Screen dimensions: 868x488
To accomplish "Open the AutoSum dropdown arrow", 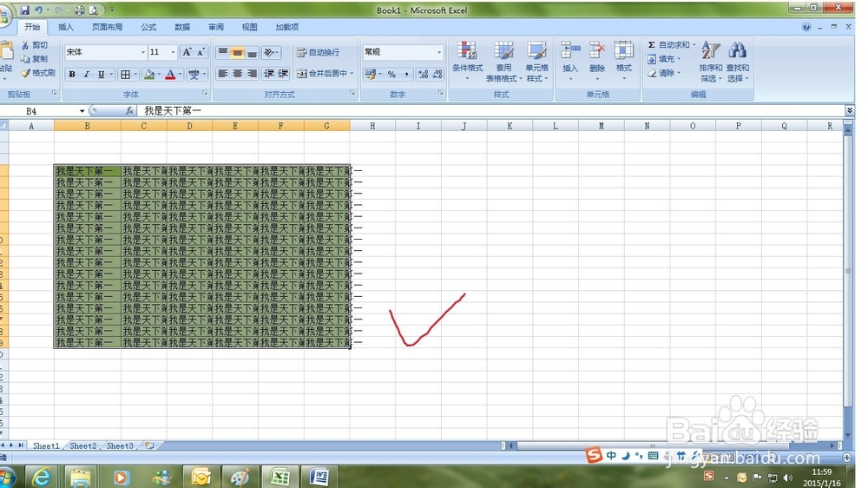I will (694, 45).
